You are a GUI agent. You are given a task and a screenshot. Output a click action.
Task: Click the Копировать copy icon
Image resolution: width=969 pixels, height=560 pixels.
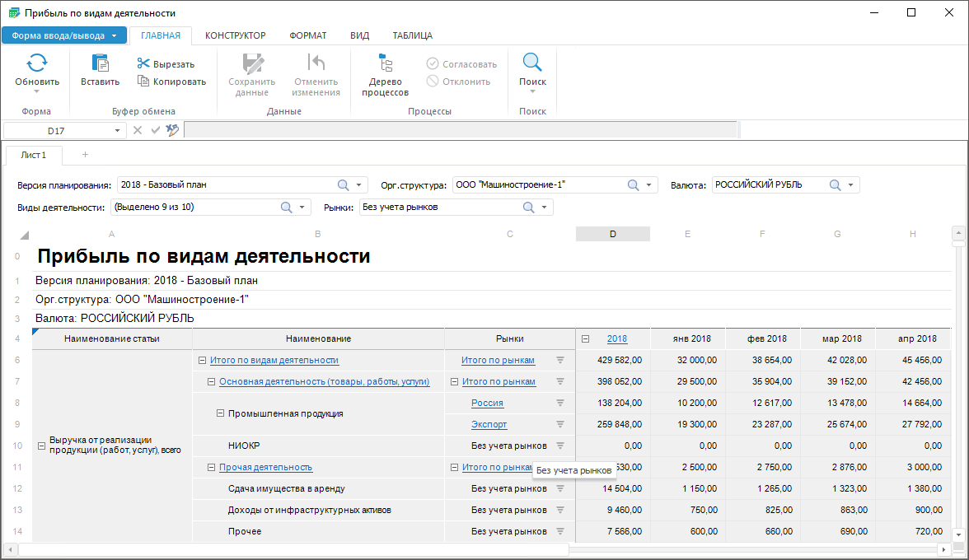[143, 82]
